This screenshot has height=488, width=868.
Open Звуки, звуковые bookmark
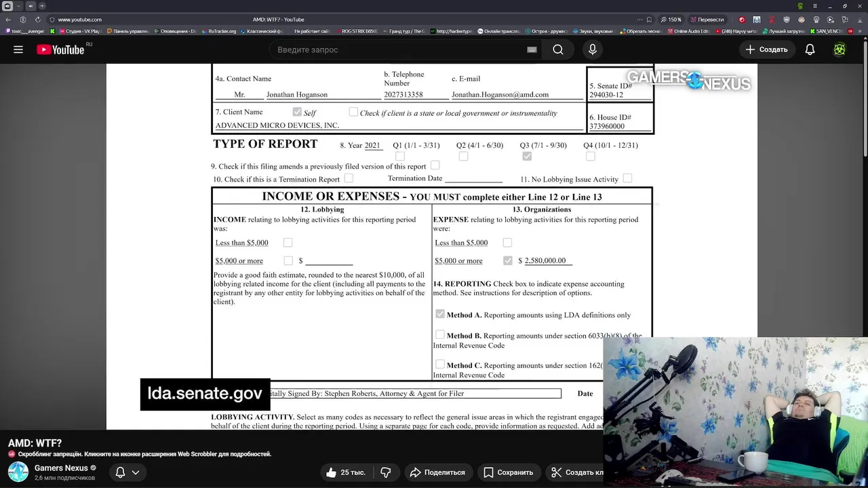[x=593, y=31]
